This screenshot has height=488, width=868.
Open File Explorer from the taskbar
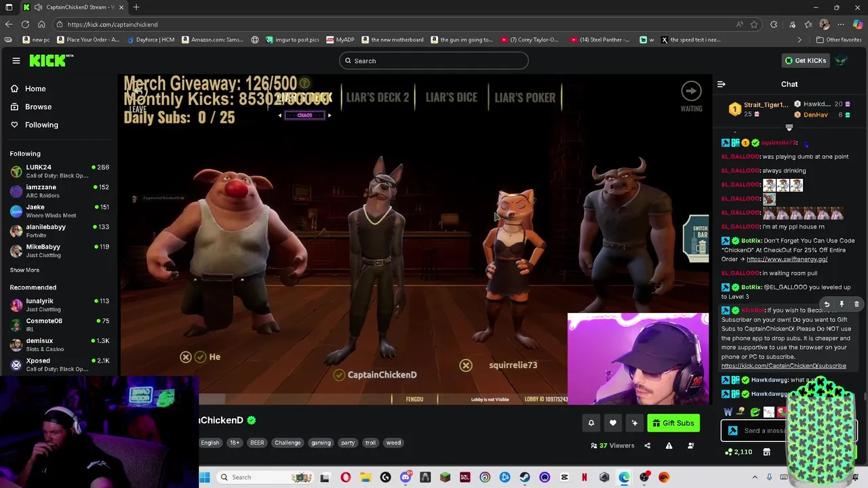coord(365,477)
